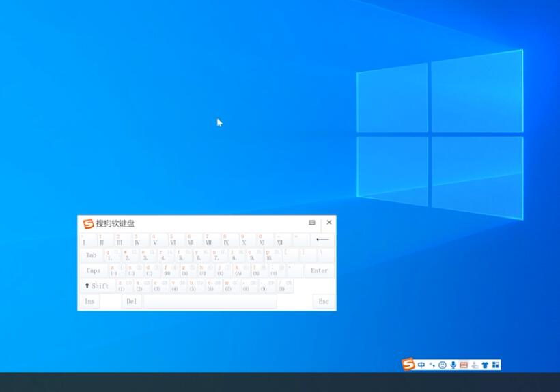The image size is (560, 392).
Task: Click the Del key on soft keyboard
Action: [131, 301]
